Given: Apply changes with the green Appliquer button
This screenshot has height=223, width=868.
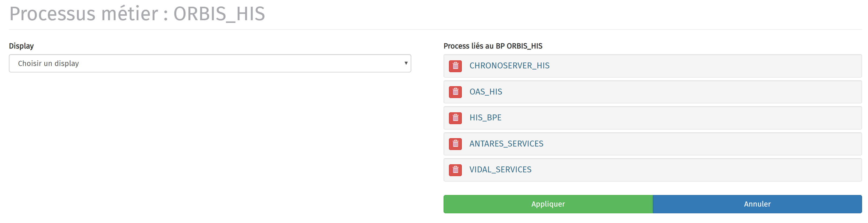Looking at the screenshot, I should click(548, 204).
